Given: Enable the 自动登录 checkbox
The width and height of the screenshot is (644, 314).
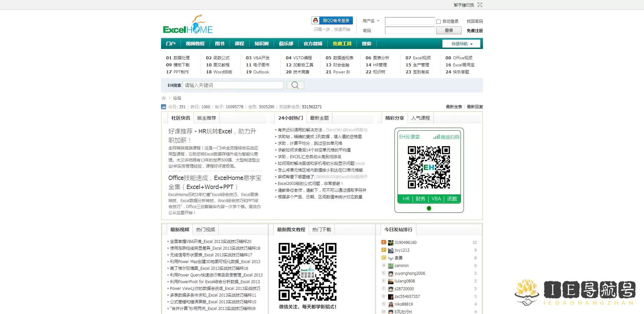Looking at the screenshot, I should [438, 21].
